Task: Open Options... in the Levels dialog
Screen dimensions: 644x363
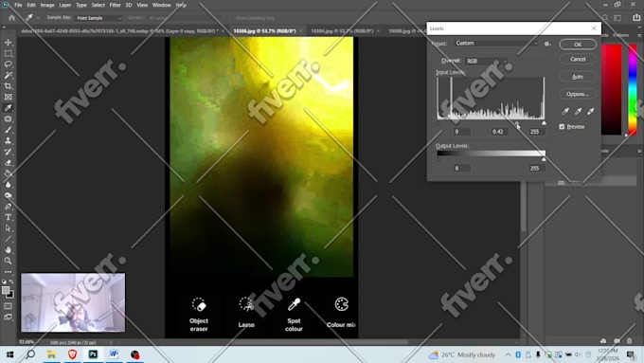Action: [578, 94]
